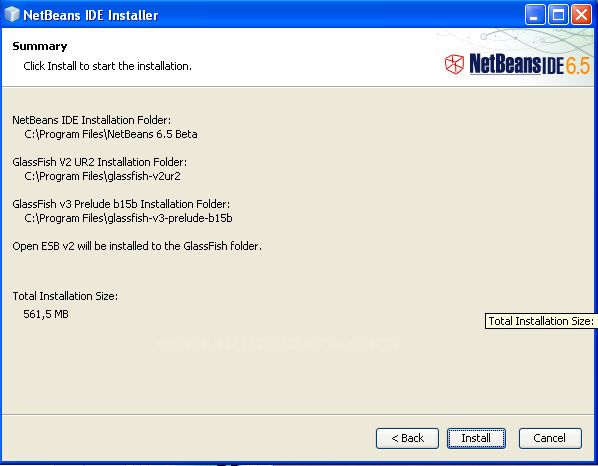Cancel the NetBeans installer

click(x=550, y=438)
